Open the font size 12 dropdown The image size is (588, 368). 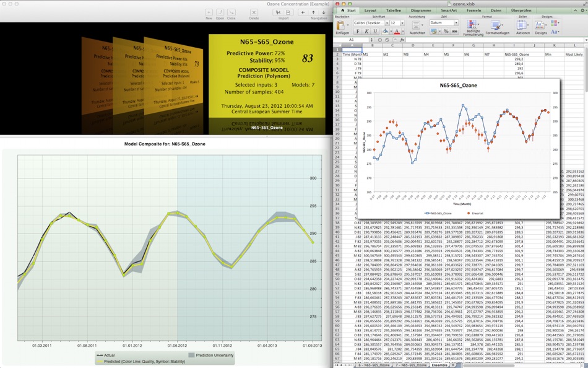click(402, 23)
